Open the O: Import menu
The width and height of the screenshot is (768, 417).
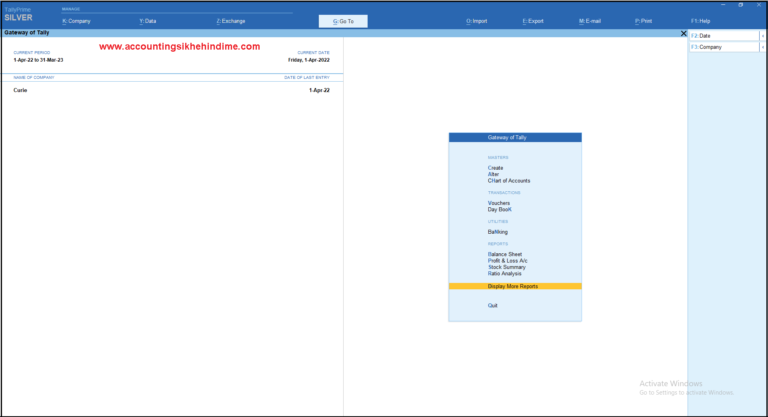click(x=476, y=21)
